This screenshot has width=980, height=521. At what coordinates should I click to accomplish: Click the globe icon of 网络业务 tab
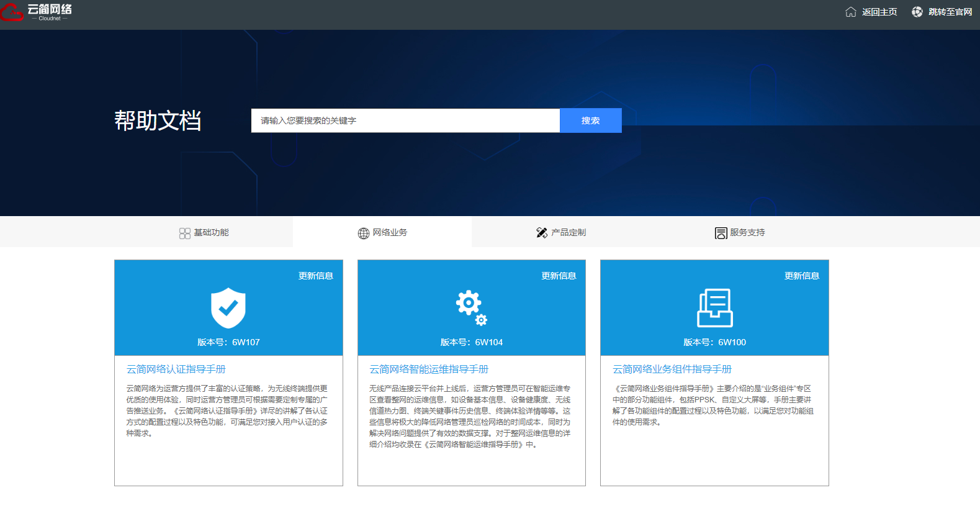tap(364, 233)
